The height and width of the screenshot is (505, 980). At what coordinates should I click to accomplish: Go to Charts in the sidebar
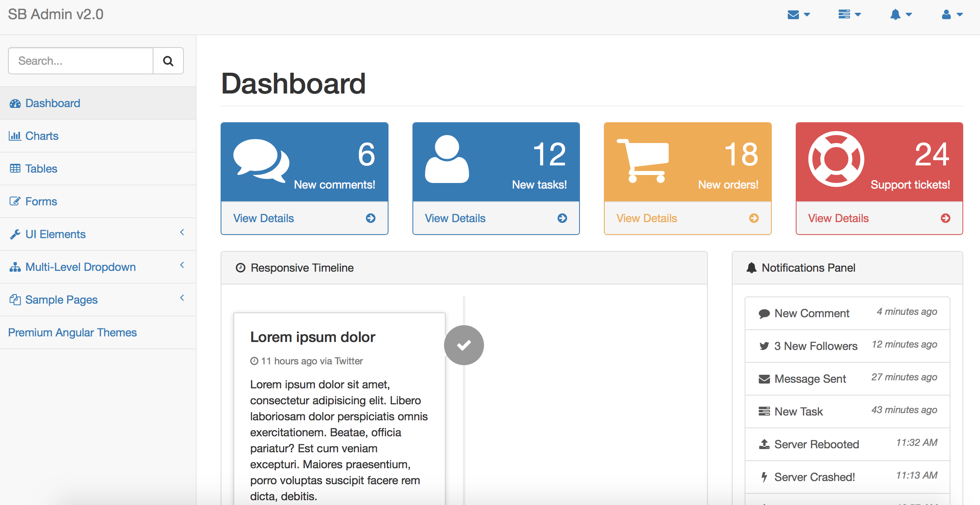click(x=42, y=136)
